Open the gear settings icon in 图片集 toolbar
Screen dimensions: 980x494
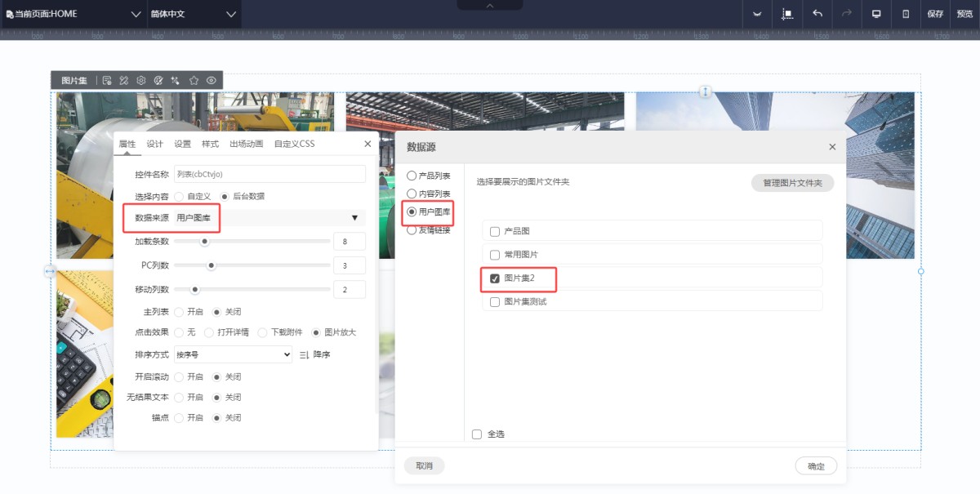coord(141,80)
